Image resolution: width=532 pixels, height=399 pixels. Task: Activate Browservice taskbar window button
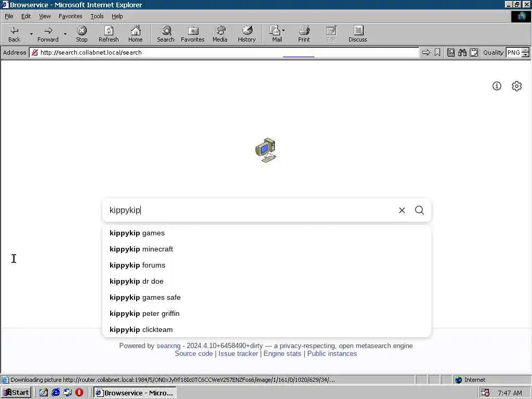(x=135, y=393)
